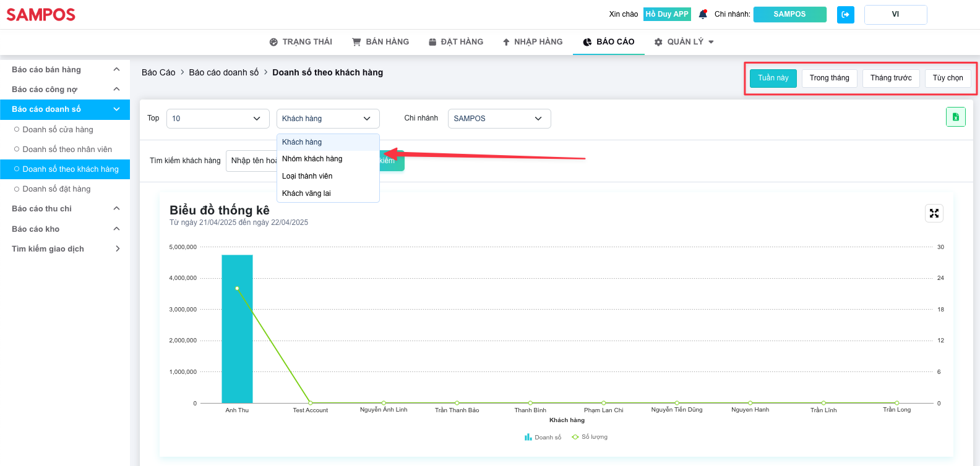This screenshot has height=466, width=980.
Task: Select the Trong tháng filter
Action: [x=829, y=78]
